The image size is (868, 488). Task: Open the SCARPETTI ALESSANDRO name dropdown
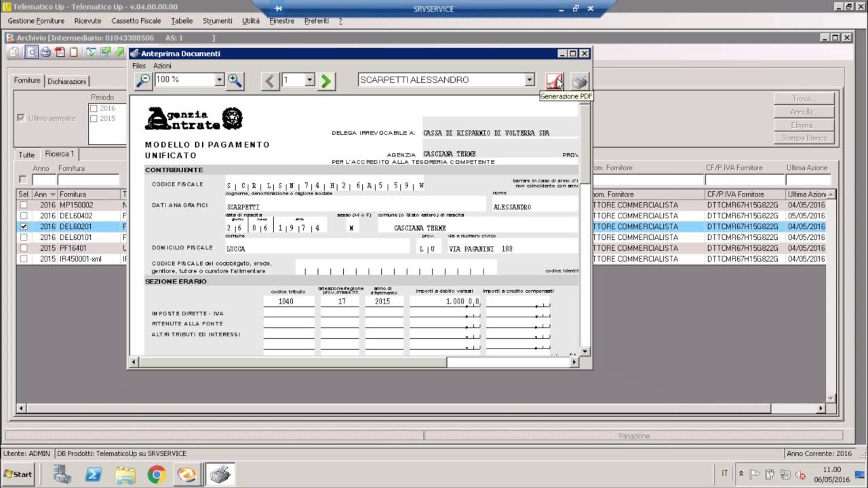530,80
